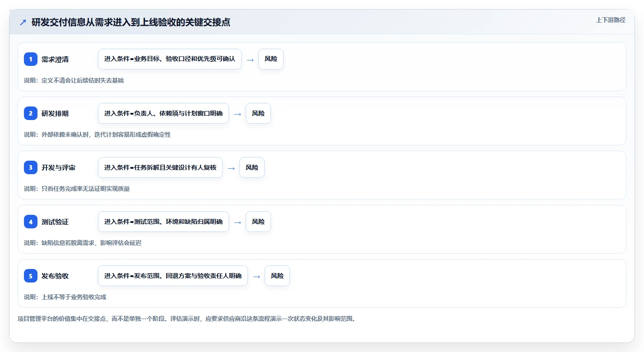Click 风险 box in the 开发与评审 row
The width and height of the screenshot is (644, 352).
click(x=252, y=167)
